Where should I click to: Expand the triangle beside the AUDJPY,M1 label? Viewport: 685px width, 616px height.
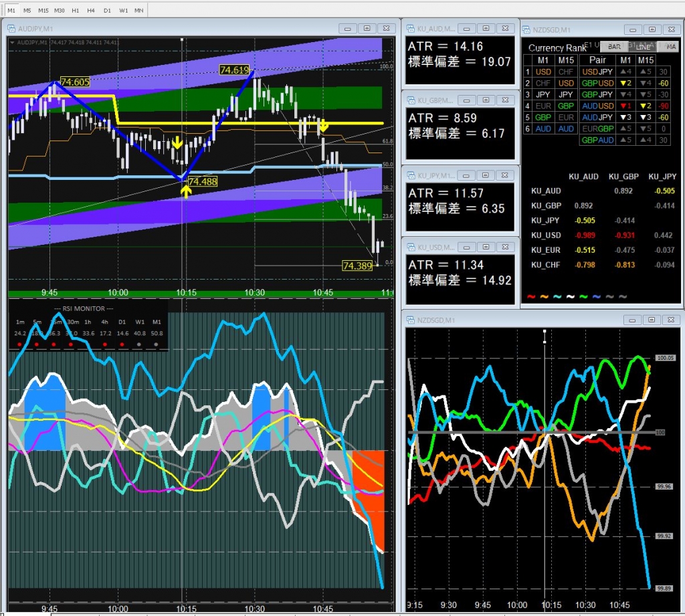click(x=12, y=43)
